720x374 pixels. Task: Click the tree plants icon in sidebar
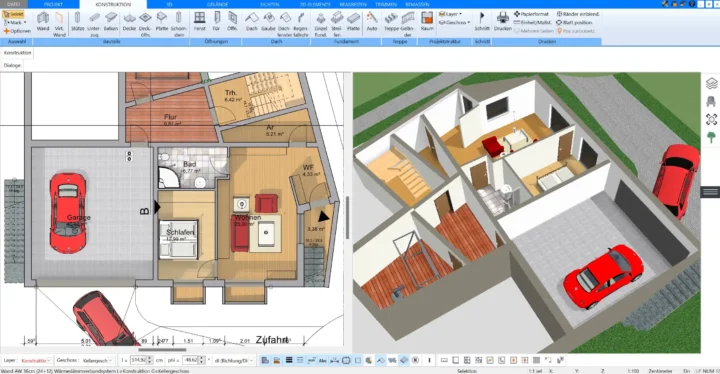711,137
